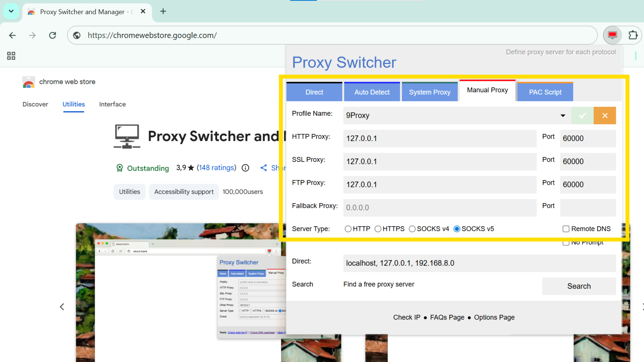Viewport: 644px width, 362px height.
Task: Show previous screenshot with left chevron
Action: (x=62, y=307)
